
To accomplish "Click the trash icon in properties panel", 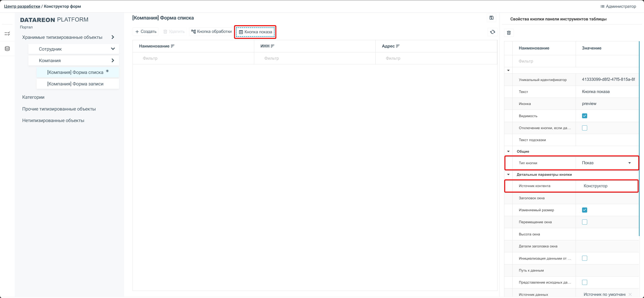I will coord(509,33).
